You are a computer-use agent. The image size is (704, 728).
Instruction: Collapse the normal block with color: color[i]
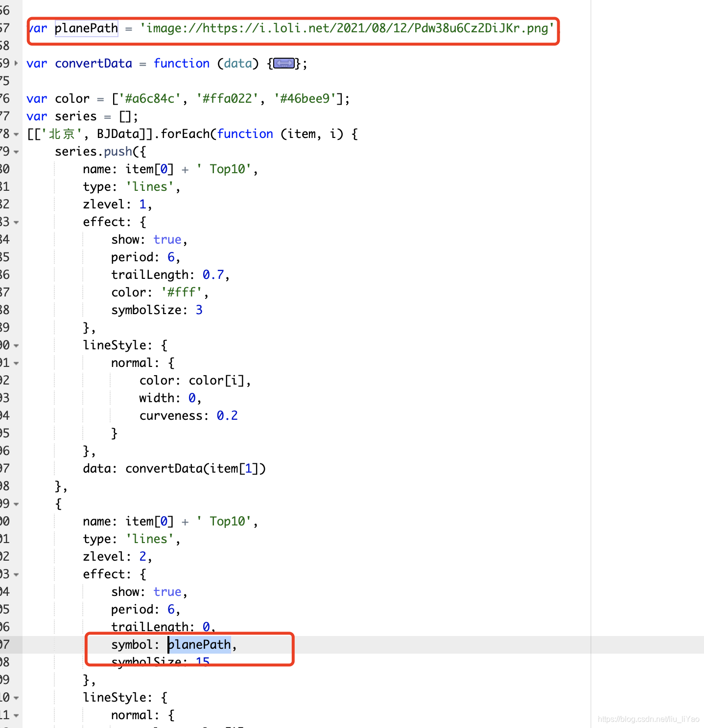[16, 364]
